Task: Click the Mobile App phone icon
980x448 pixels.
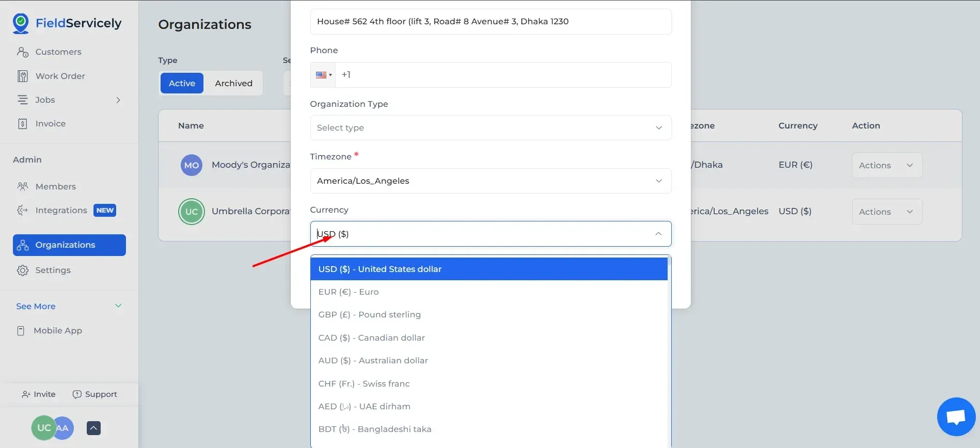Action: pyautogui.click(x=21, y=331)
